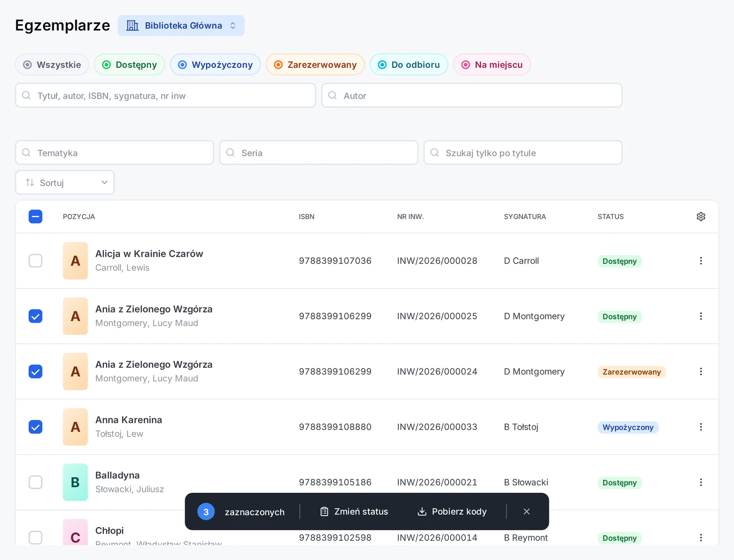Open the Sortuj sorting dropdown
The height and width of the screenshot is (560, 734).
coord(65,183)
